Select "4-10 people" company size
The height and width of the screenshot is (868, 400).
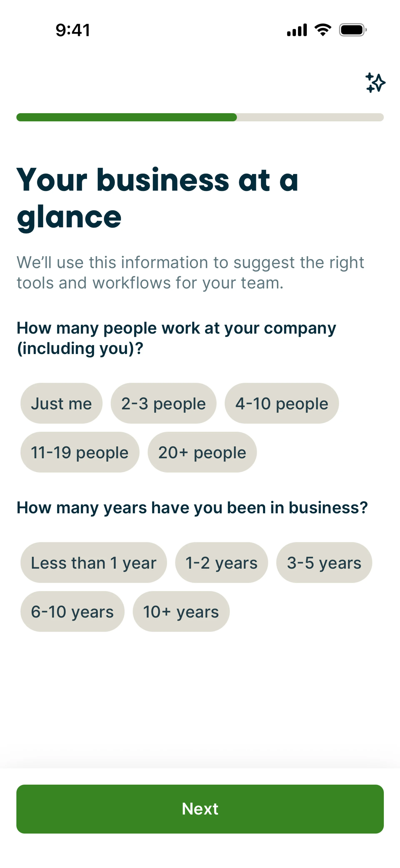pos(281,403)
